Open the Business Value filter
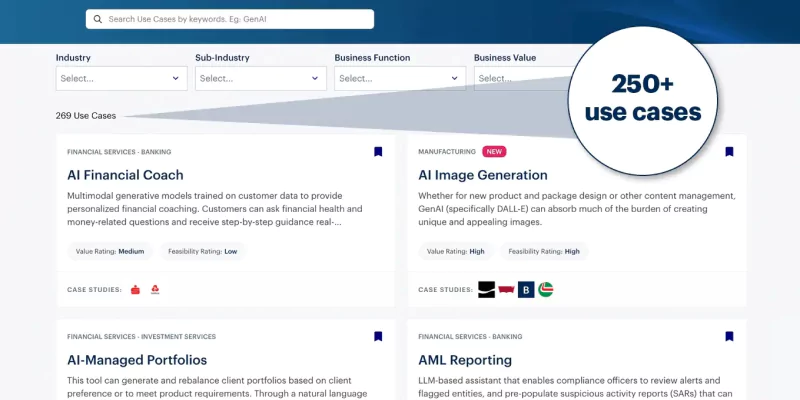Screen dimensions: 800x400 pyautogui.click(x=520, y=78)
